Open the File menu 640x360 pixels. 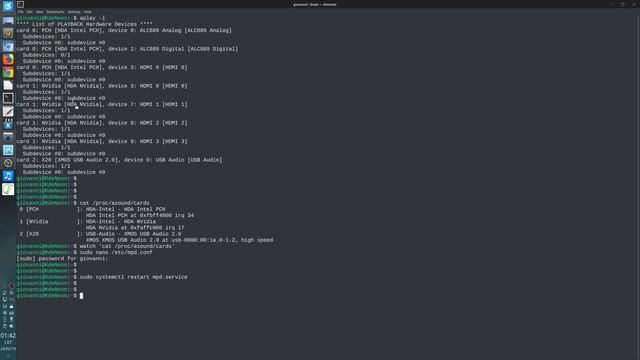coord(20,12)
